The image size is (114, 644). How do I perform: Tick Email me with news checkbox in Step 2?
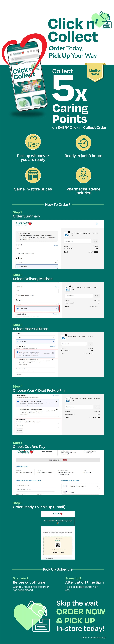17,295
